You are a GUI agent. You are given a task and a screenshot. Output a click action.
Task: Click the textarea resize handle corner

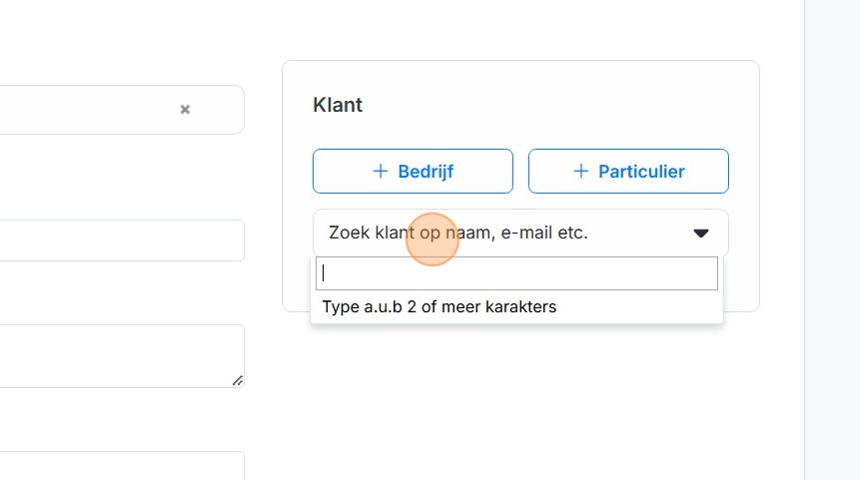click(x=237, y=380)
